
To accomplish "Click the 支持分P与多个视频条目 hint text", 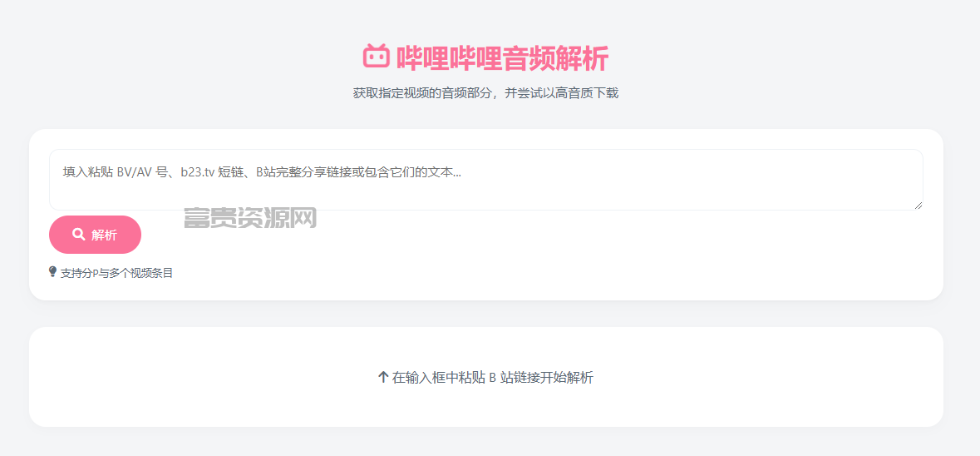I will coord(116,273).
